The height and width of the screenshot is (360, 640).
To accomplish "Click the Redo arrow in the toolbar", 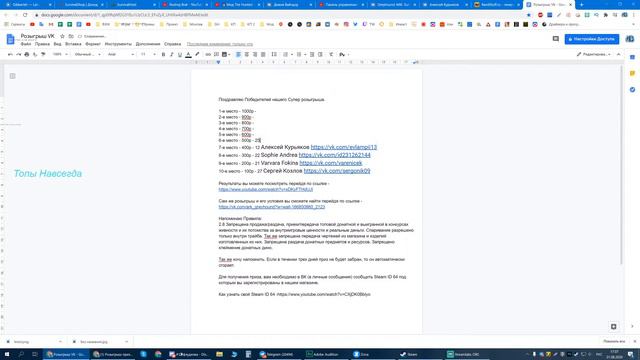I will 18,54.
